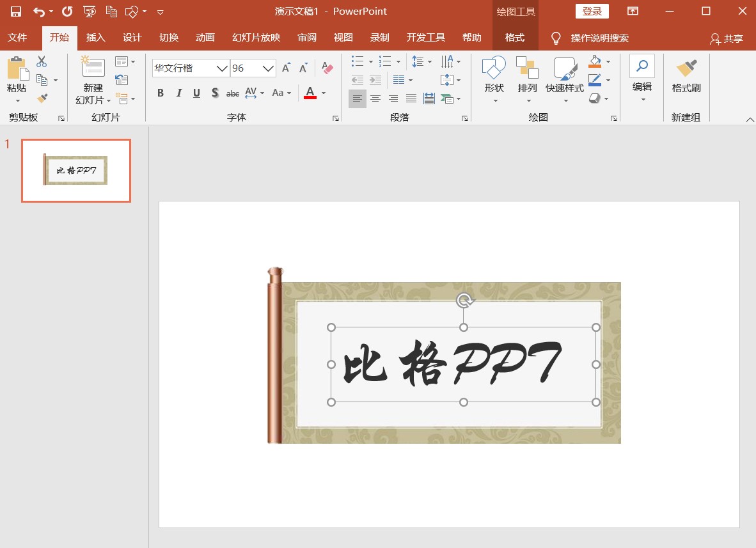Image resolution: width=756 pixels, height=548 pixels.
Task: Open the 动画 (Animations) tab
Action: click(x=205, y=38)
